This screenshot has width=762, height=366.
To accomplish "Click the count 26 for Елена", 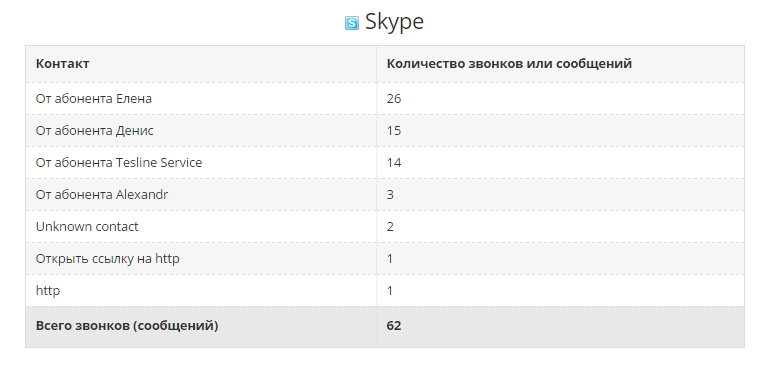I will pos(394,99).
